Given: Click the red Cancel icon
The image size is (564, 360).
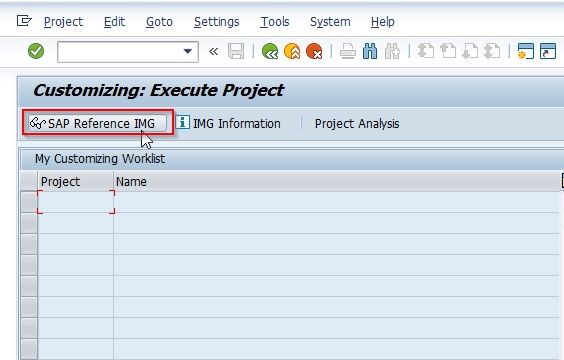Looking at the screenshot, I should 314,51.
